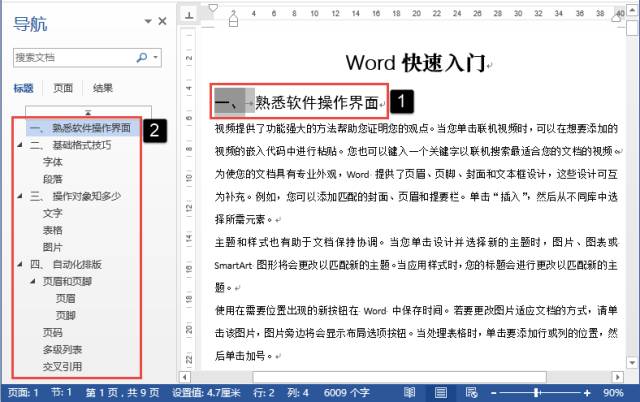
Task: Click the document title Word 快速入门
Action: click(416, 63)
